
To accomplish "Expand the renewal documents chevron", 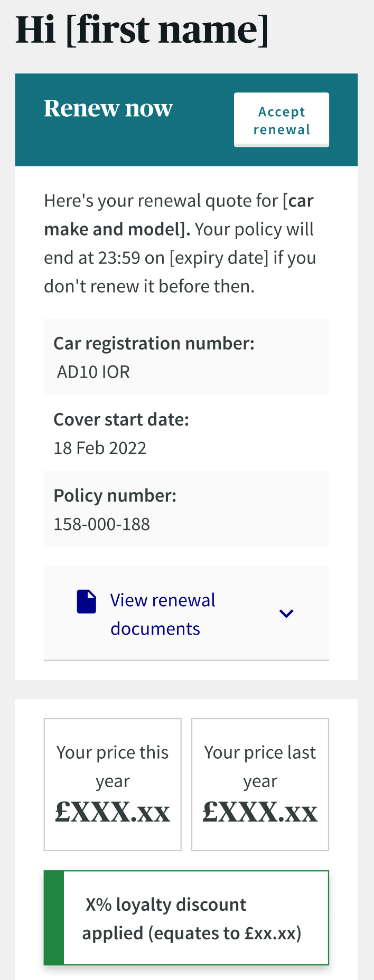I will coord(286,614).
